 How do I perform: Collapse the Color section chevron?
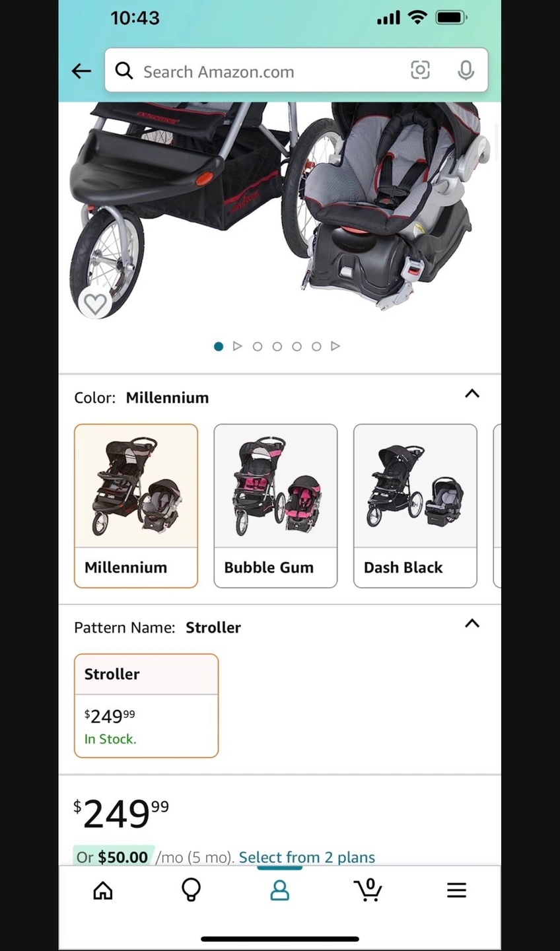[x=472, y=394]
